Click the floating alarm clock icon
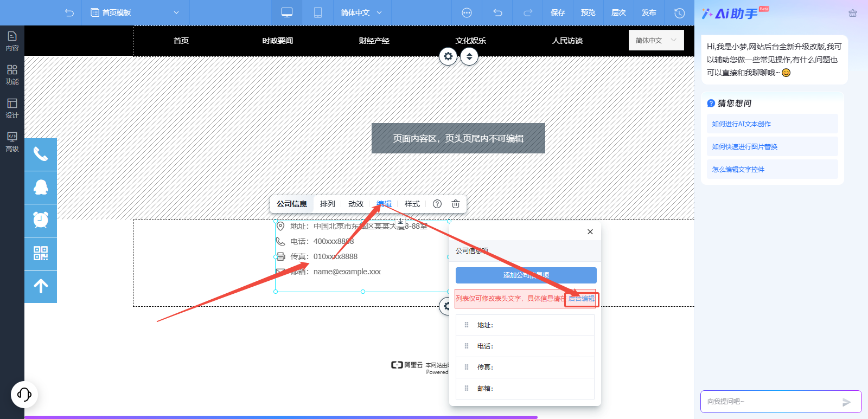This screenshot has height=419, width=868. (x=41, y=221)
